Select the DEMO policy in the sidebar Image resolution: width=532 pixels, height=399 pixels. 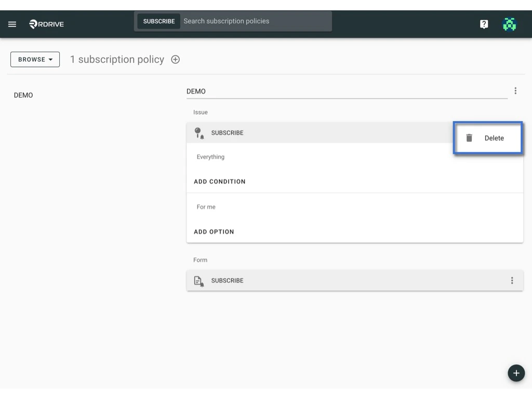coord(23,95)
